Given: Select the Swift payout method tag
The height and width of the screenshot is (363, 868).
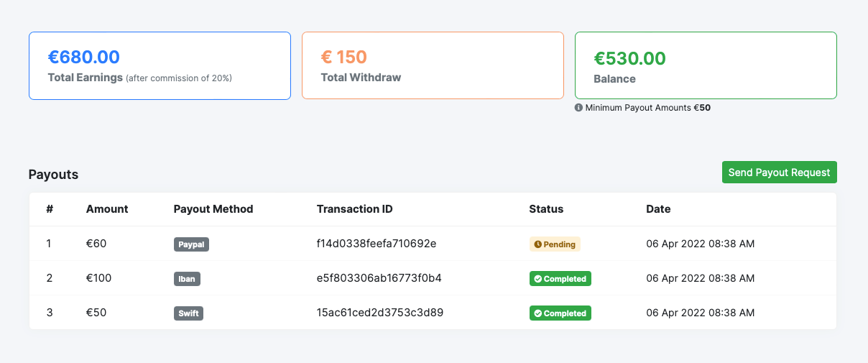Looking at the screenshot, I should pos(188,313).
